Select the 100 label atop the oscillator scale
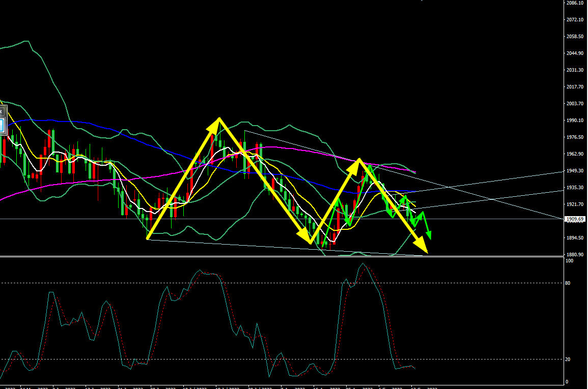Image resolution: width=588 pixels, height=389 pixels. click(x=570, y=261)
